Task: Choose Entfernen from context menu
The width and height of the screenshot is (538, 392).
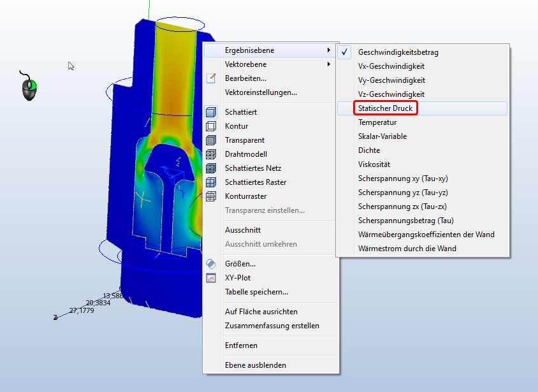Action: pos(271,345)
